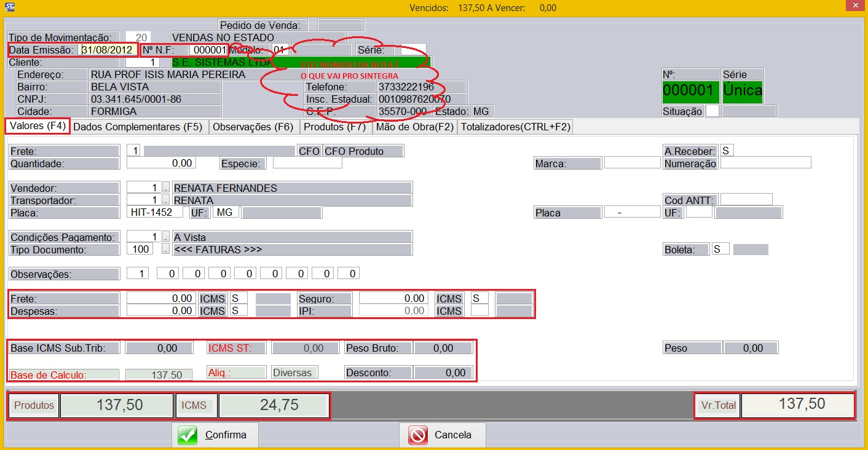The image size is (868, 450).
Task: Open the Condições Pagamento lookup button
Action: tap(165, 237)
